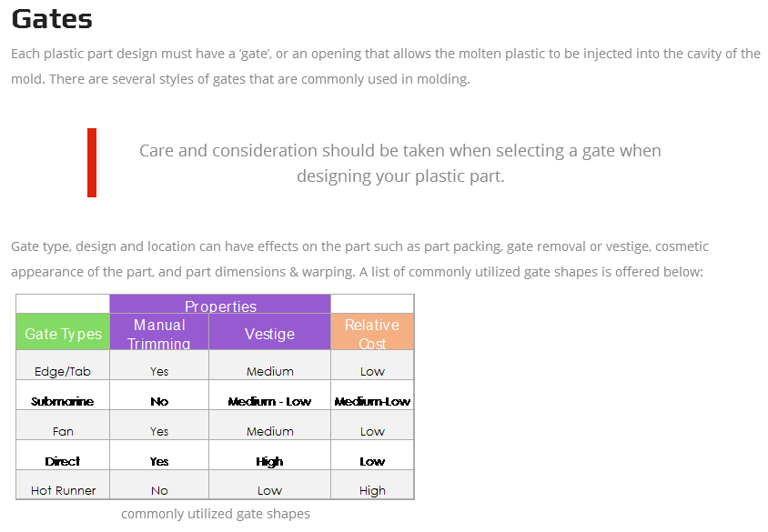The image size is (768, 532).
Task: Select the Vestige column header
Action: pyautogui.click(x=270, y=332)
